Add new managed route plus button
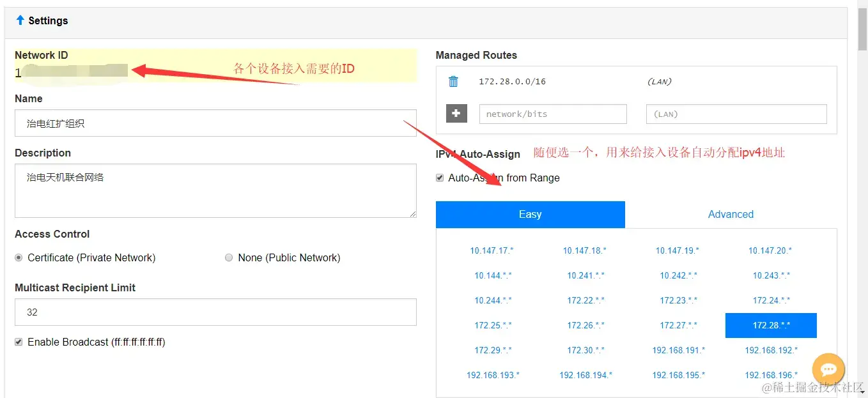This screenshot has height=398, width=868. (x=456, y=114)
